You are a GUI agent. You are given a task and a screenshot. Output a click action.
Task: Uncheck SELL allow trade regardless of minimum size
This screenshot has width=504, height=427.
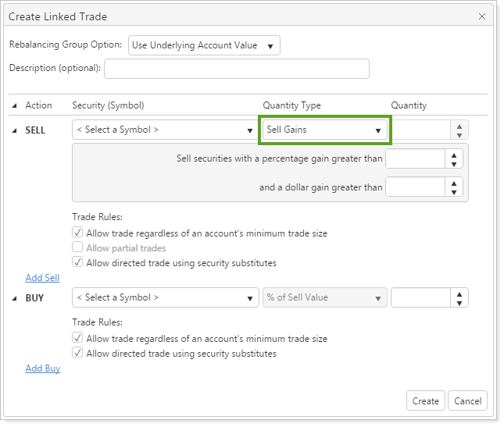tap(77, 233)
